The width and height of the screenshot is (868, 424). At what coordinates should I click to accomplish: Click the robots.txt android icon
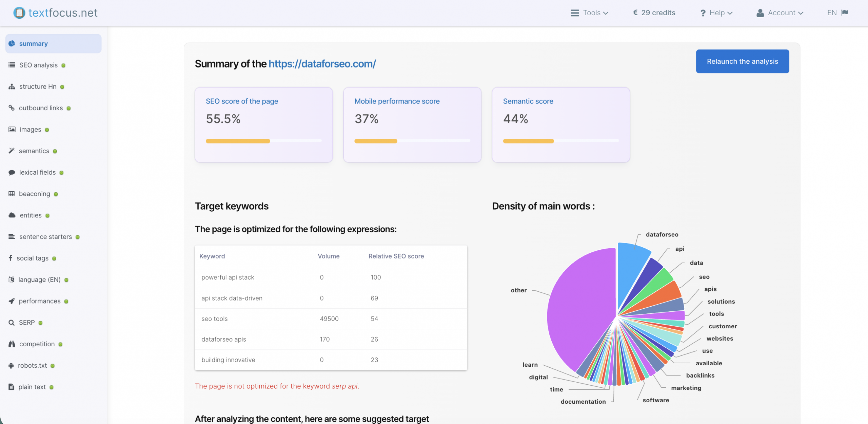pos(11,366)
